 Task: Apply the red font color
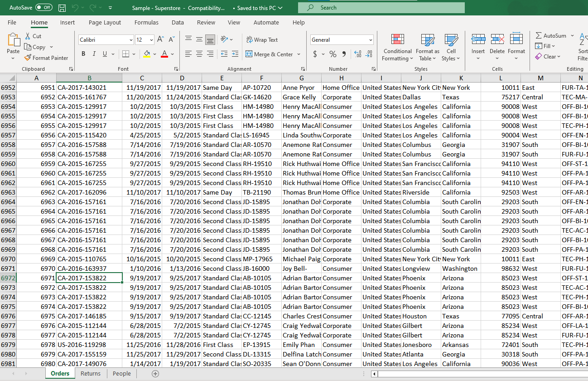[x=164, y=54]
